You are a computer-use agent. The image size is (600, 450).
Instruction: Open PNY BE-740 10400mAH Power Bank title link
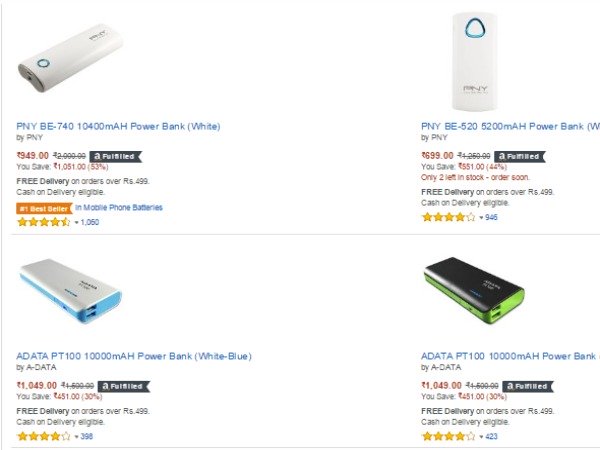(118, 126)
